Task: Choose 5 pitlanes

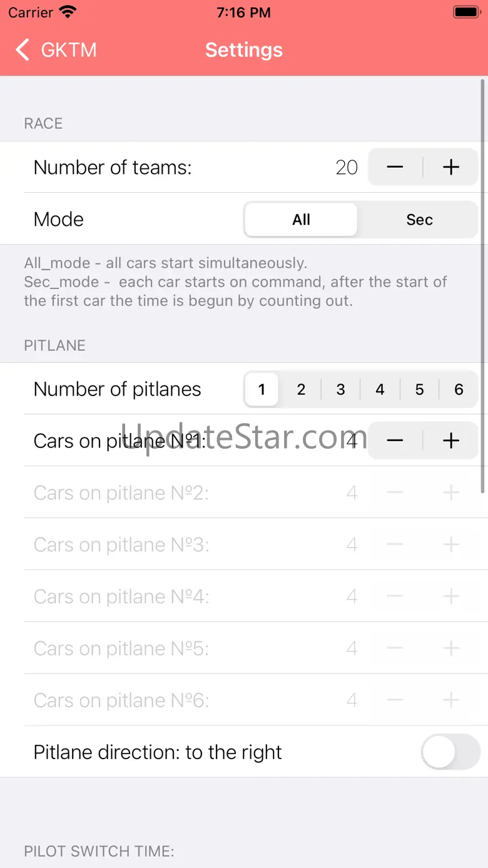Action: [419, 389]
